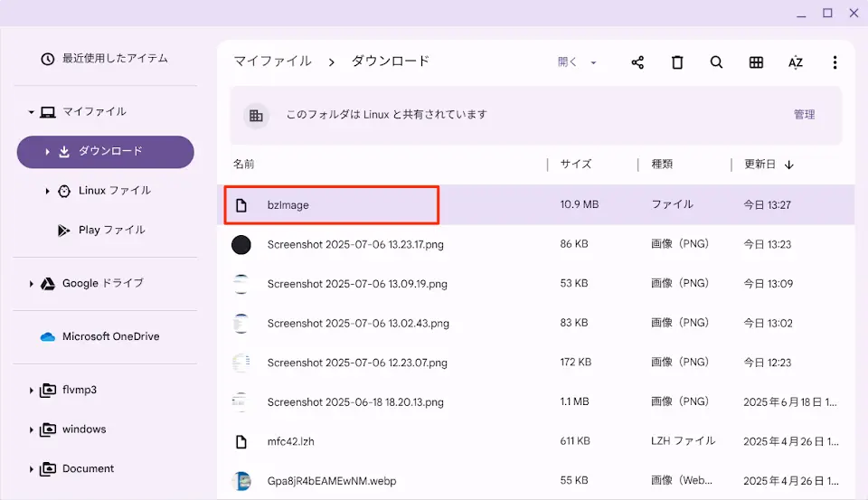Click ダウンロード in breadcrumb path

click(391, 61)
